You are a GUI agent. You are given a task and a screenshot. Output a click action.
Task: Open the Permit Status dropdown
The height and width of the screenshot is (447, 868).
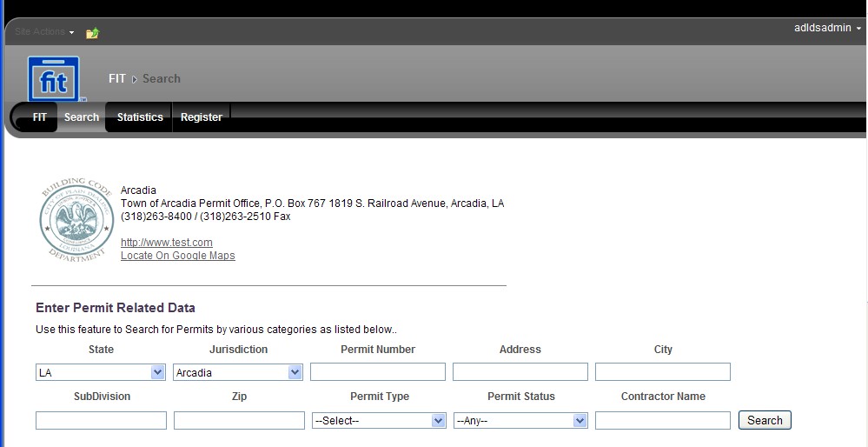(x=520, y=421)
